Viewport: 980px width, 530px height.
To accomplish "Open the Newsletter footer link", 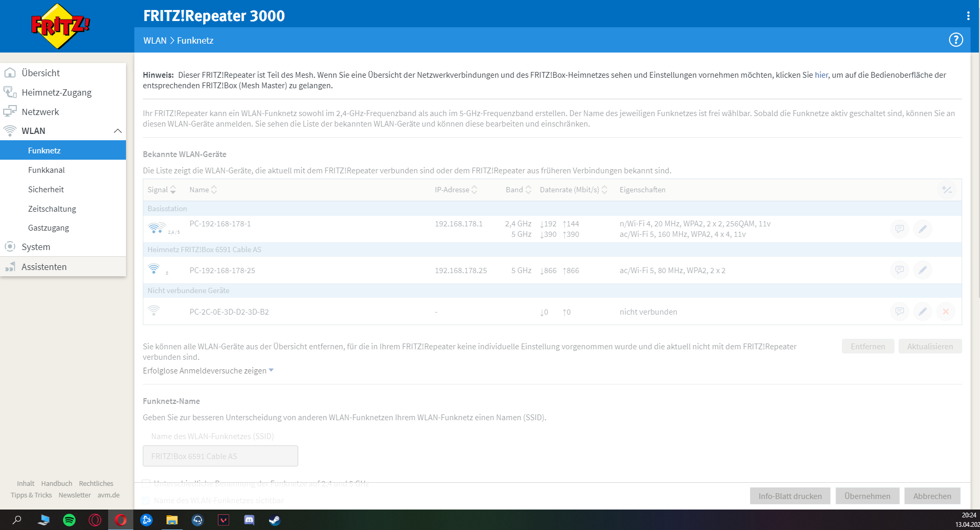I will click(75, 495).
